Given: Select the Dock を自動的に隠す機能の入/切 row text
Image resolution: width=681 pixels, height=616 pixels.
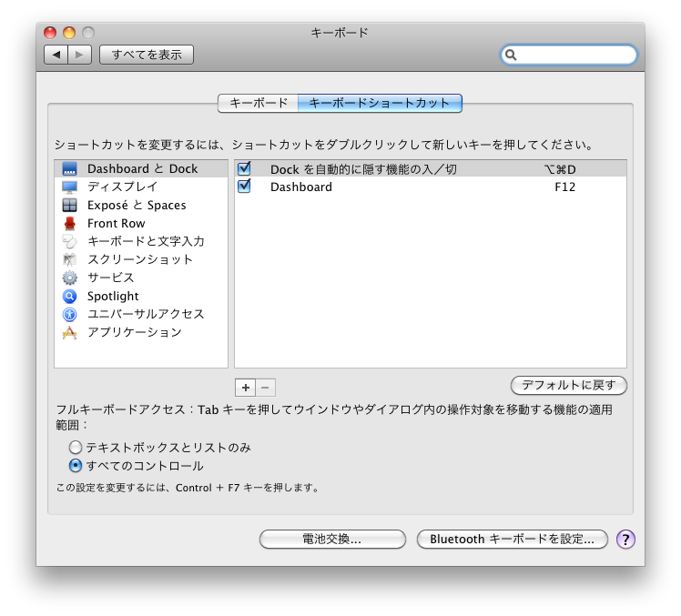Looking at the screenshot, I should pyautogui.click(x=363, y=169).
